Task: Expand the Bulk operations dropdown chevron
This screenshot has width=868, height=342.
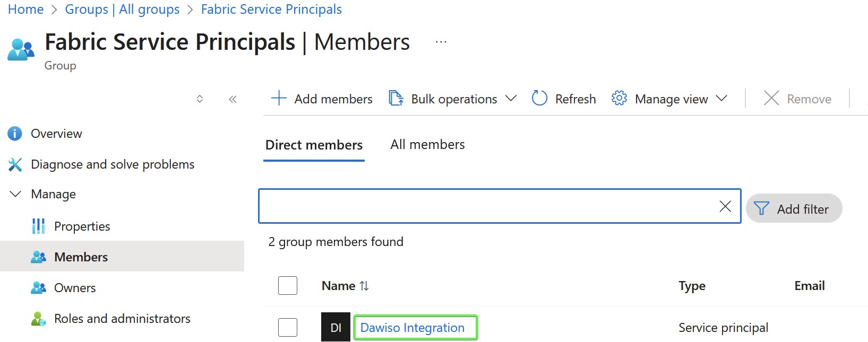Action: click(511, 98)
